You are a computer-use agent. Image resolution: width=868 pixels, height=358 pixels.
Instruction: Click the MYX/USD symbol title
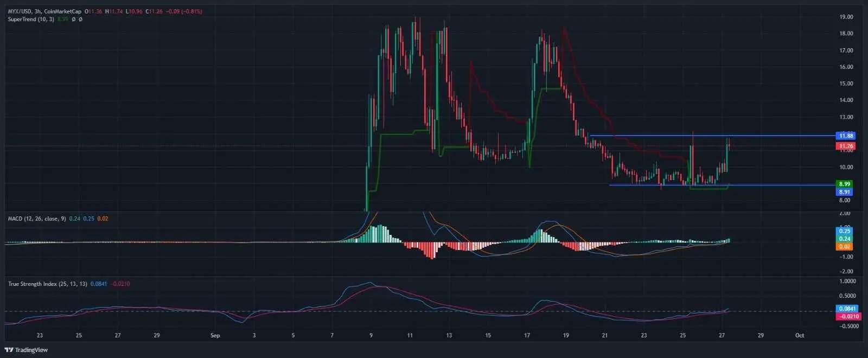click(x=20, y=11)
